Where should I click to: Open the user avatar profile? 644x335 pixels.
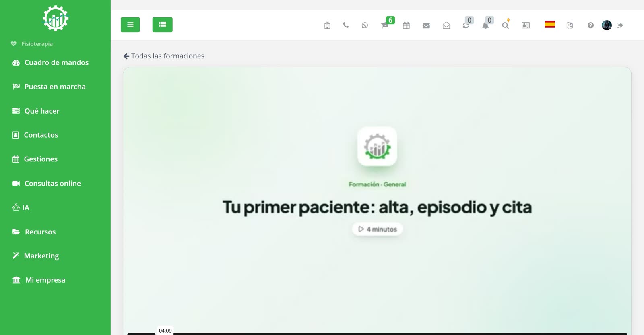point(607,25)
